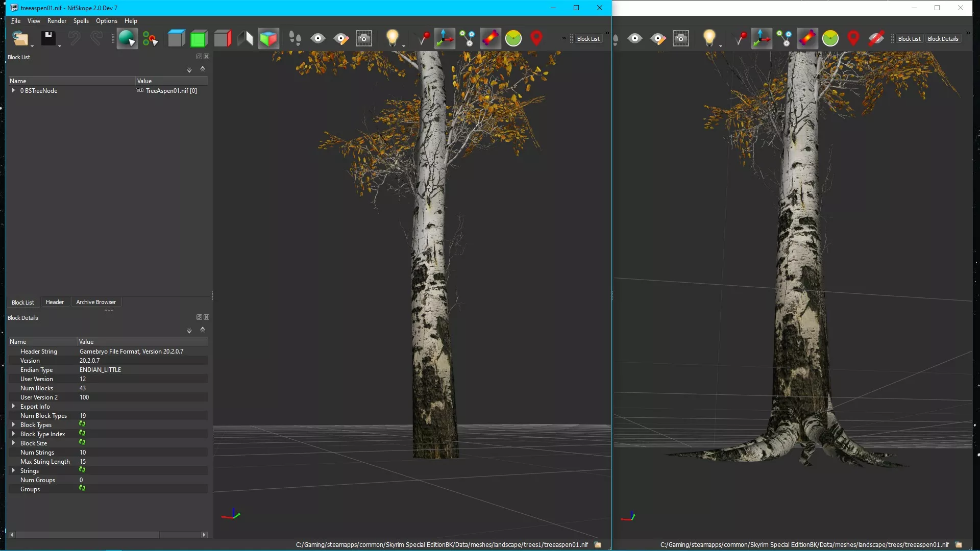
Task: Expand the Block Type Index row
Action: pyautogui.click(x=13, y=434)
